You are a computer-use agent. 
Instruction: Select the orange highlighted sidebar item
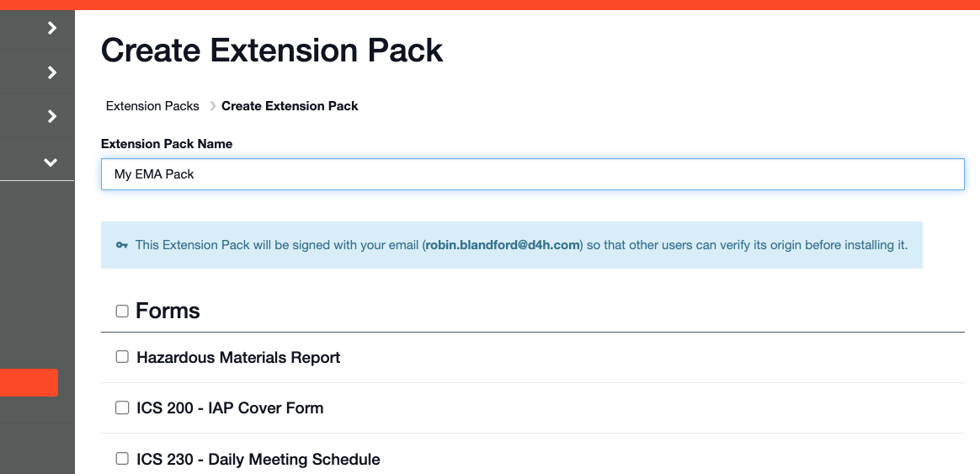tap(29, 383)
